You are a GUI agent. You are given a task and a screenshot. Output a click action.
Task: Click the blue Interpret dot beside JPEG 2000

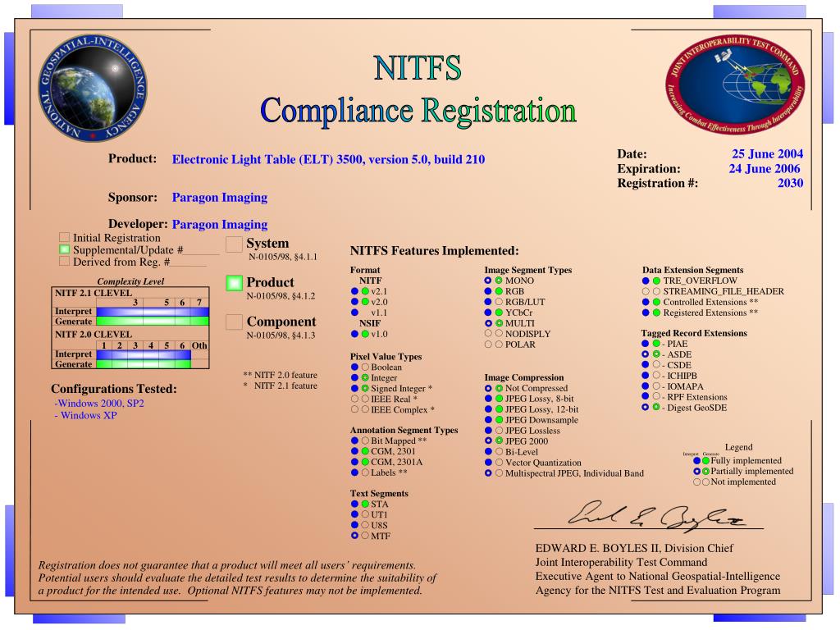[488, 441]
